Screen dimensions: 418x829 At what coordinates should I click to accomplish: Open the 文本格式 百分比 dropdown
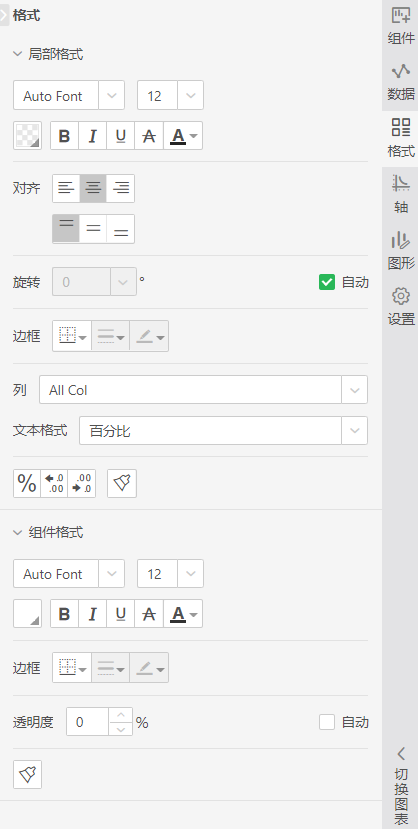pos(224,431)
